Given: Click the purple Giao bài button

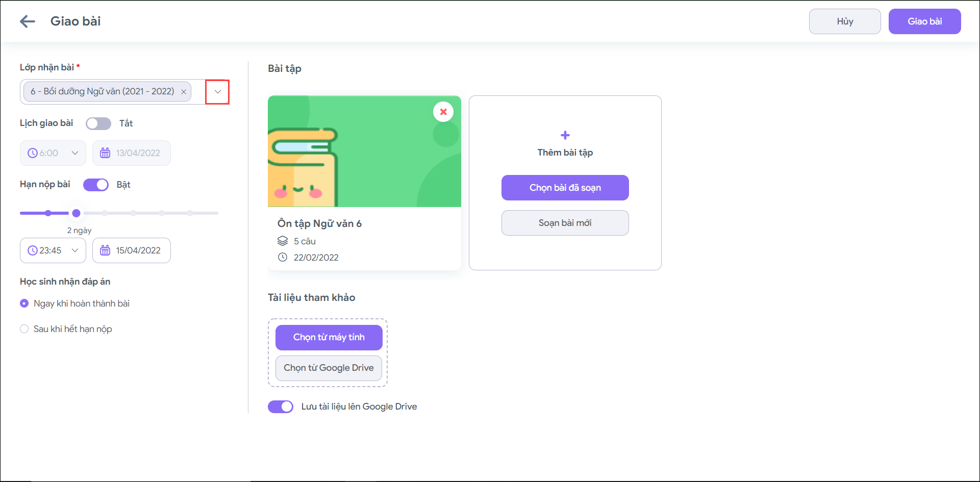Looking at the screenshot, I should click(x=924, y=21).
